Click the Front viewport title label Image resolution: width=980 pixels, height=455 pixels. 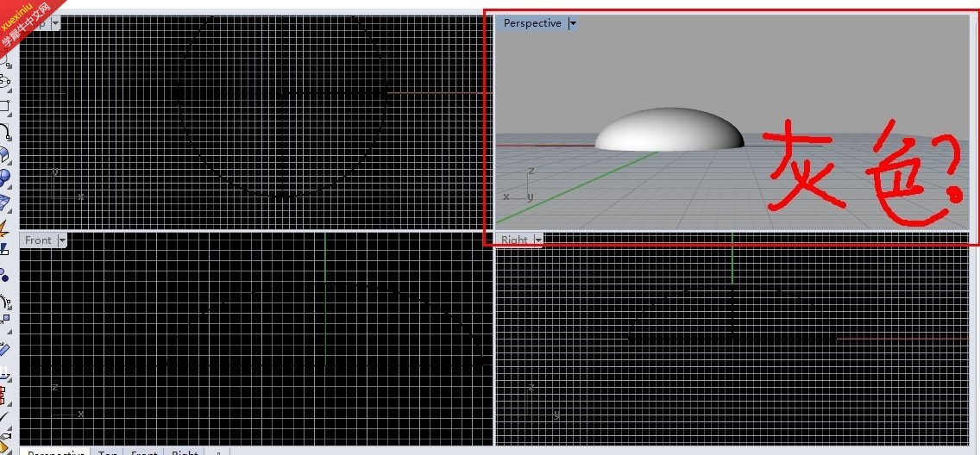click(38, 240)
